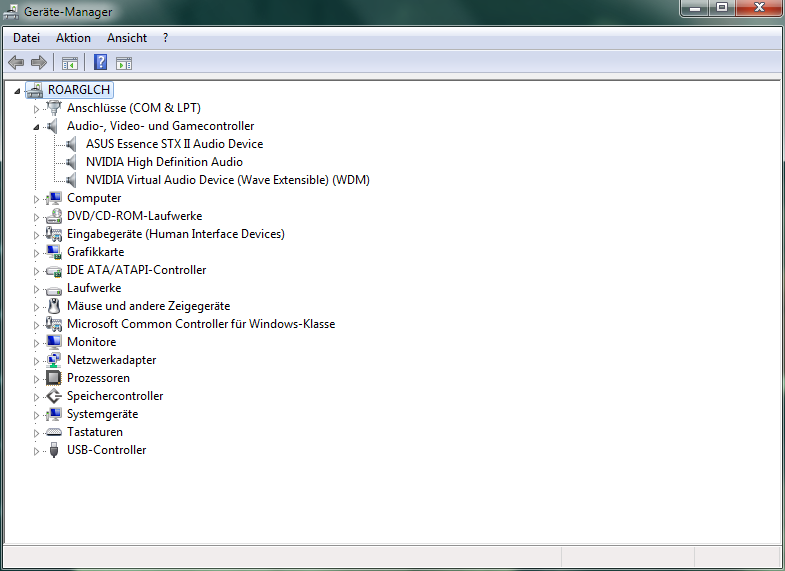Click the Tastaturen keyboard icon
Viewport: 785px width, 571px height.
click(53, 432)
